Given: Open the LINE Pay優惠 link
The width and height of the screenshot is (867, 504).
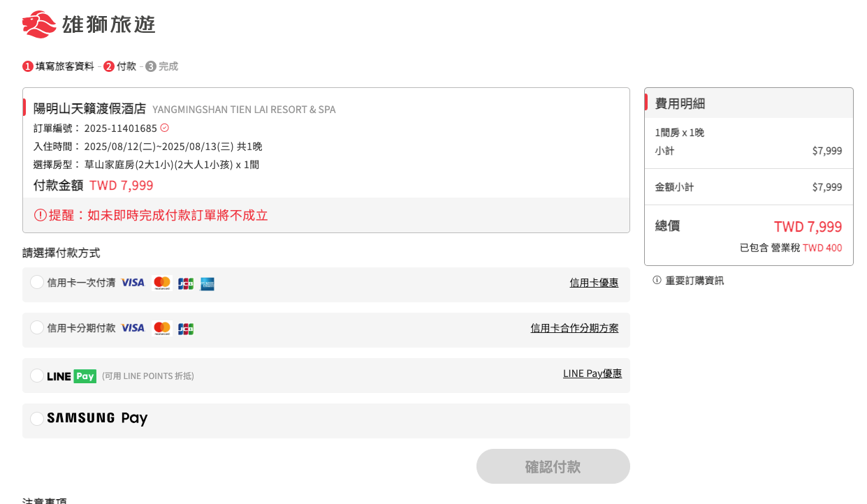Looking at the screenshot, I should 592,373.
